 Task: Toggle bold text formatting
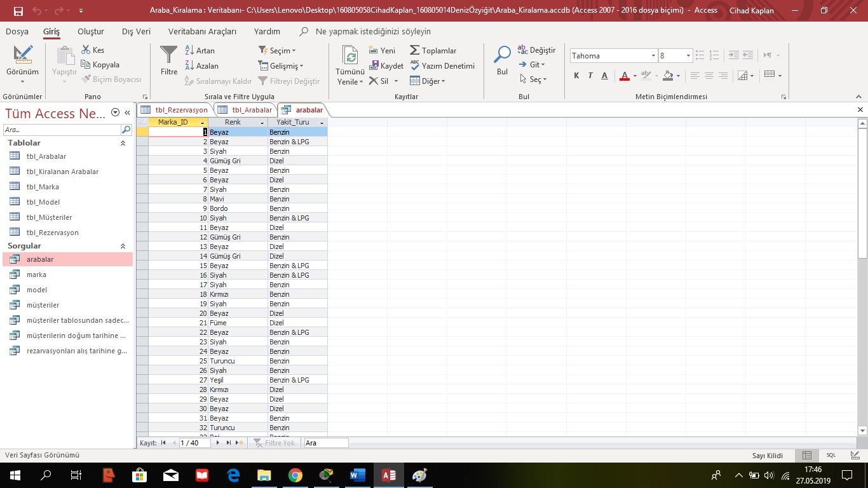click(576, 76)
